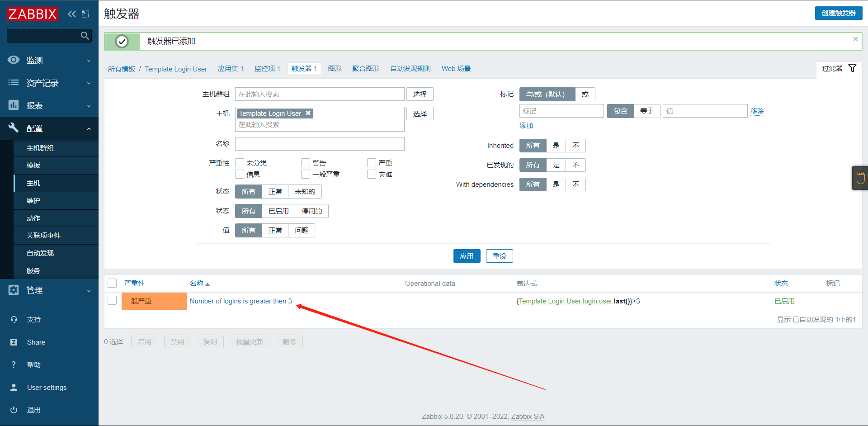Click the 已启用 status link
The width and height of the screenshot is (868, 426).
tap(784, 301)
